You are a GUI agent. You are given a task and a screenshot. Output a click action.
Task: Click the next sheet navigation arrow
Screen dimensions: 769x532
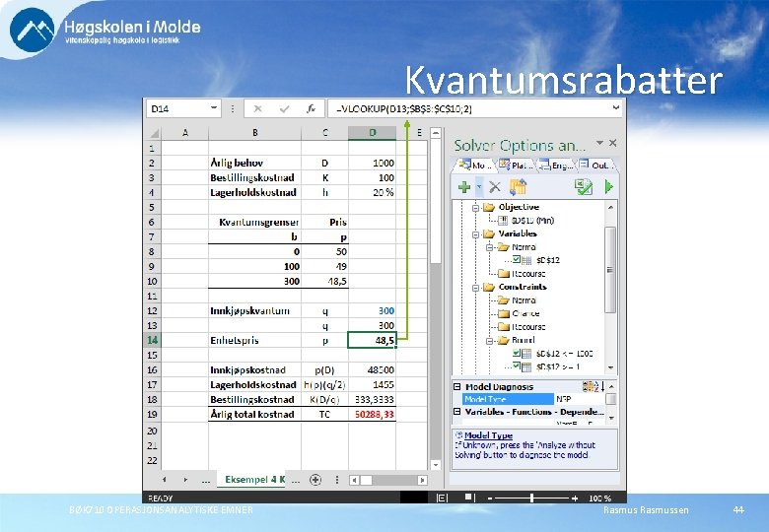[x=185, y=480]
